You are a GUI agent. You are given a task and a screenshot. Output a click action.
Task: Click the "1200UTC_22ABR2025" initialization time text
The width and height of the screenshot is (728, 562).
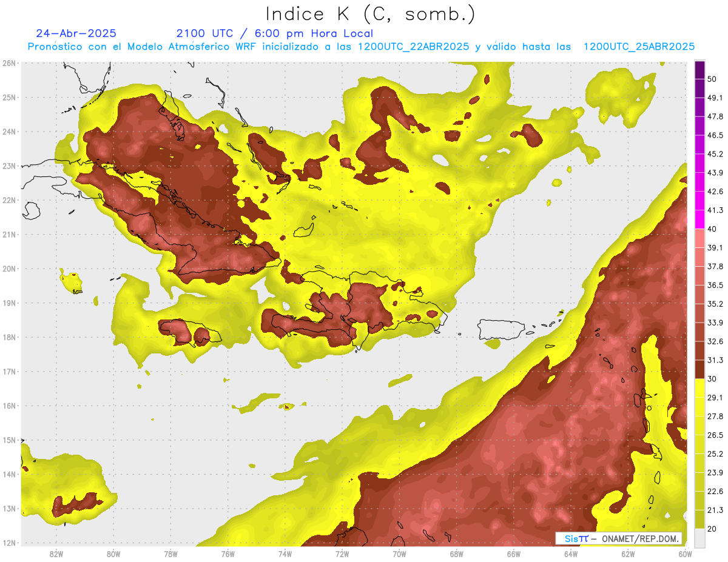point(413,47)
